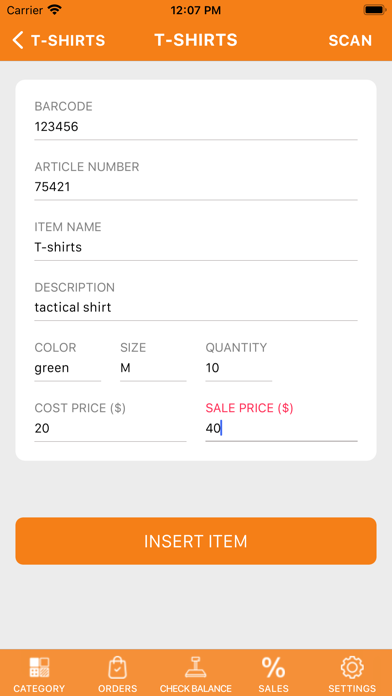Tap the SCAN button

pos(350,40)
